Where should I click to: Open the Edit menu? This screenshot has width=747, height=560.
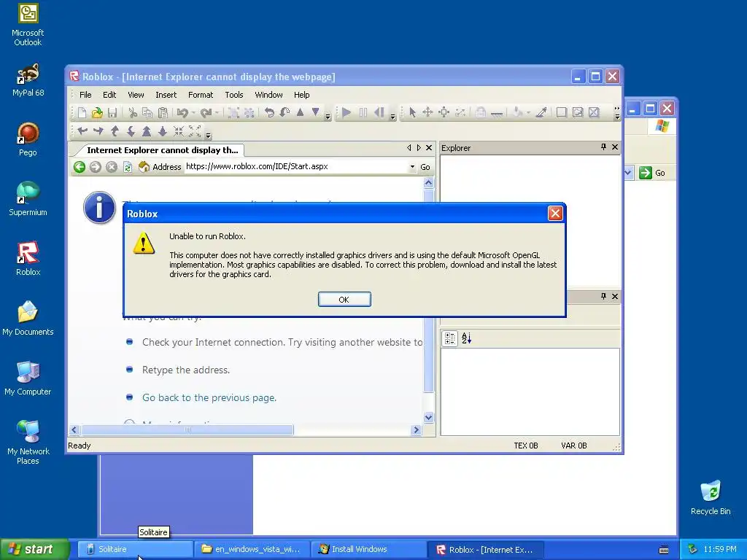point(109,95)
